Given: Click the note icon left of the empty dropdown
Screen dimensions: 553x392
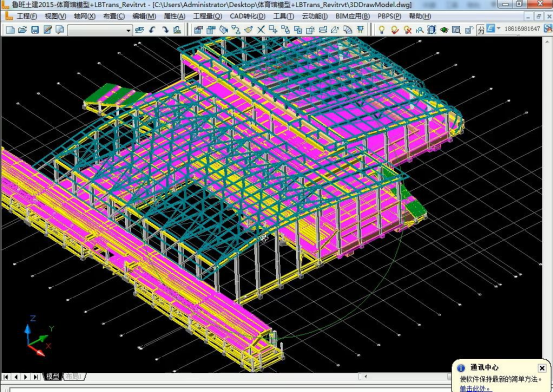Looking at the screenshot, I should [60, 30].
